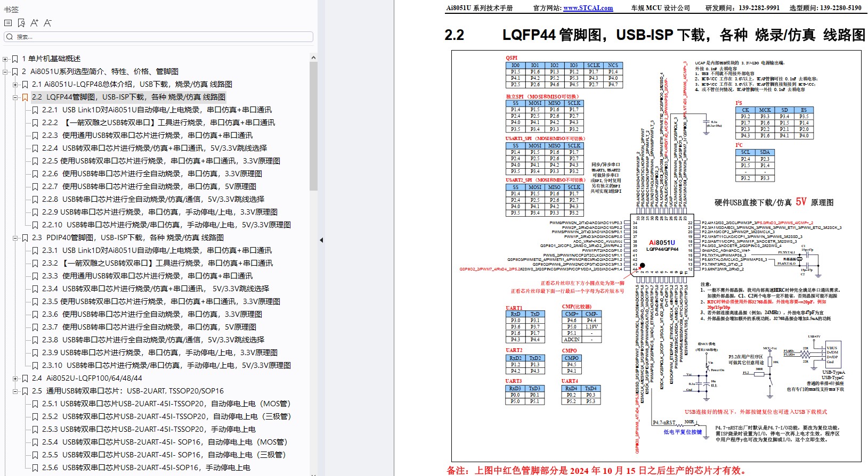Expand bookmark '2.1 Ai8051U-LQFP48总体介绍'
Screen dimensions: 868x476
click(x=15, y=85)
